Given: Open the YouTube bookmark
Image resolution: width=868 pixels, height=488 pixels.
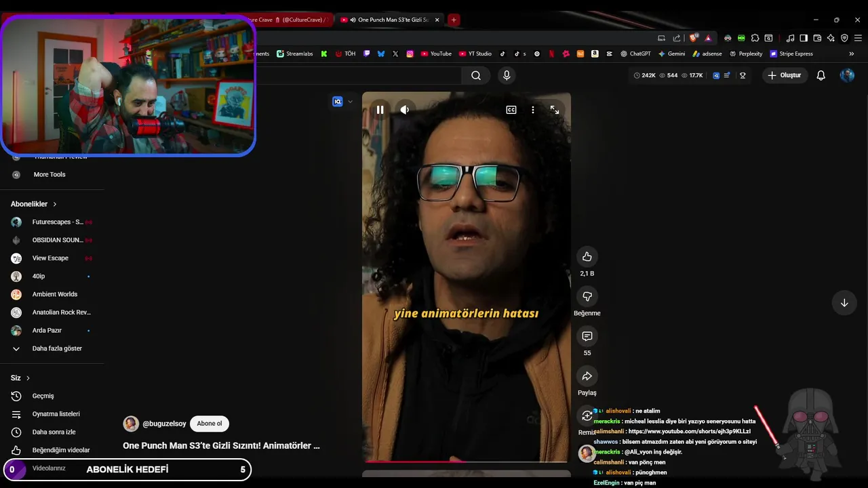Looking at the screenshot, I should coord(436,54).
